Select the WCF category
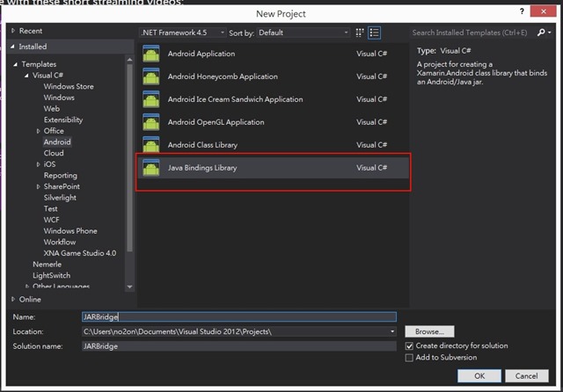Screen dimensions: 563x392 (51, 220)
